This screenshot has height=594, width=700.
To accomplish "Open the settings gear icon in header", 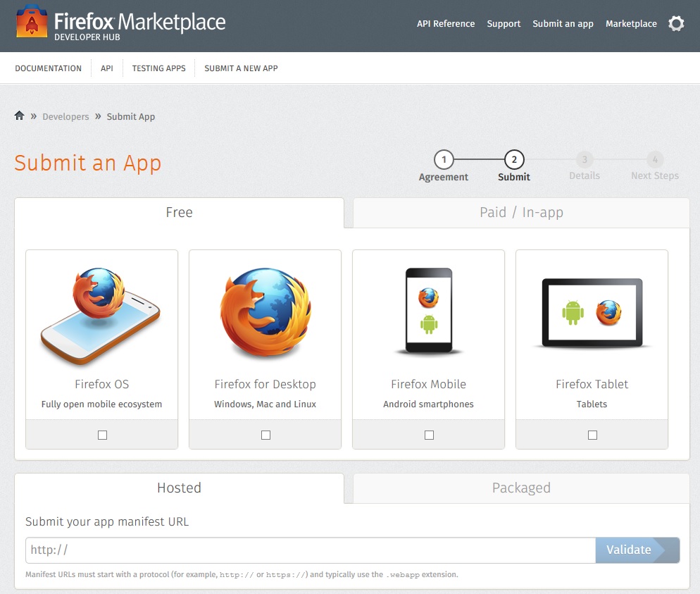I will point(676,23).
